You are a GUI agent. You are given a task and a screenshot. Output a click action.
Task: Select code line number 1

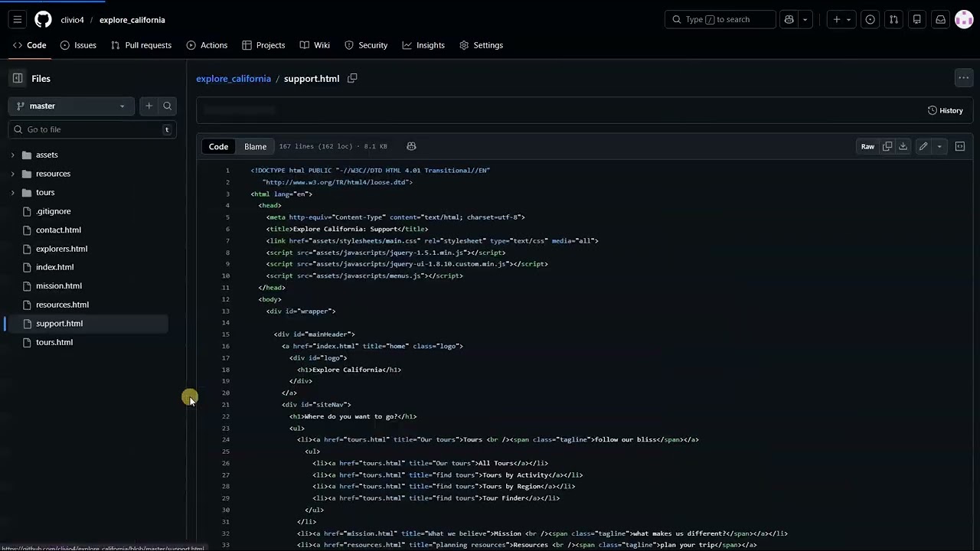click(x=227, y=171)
